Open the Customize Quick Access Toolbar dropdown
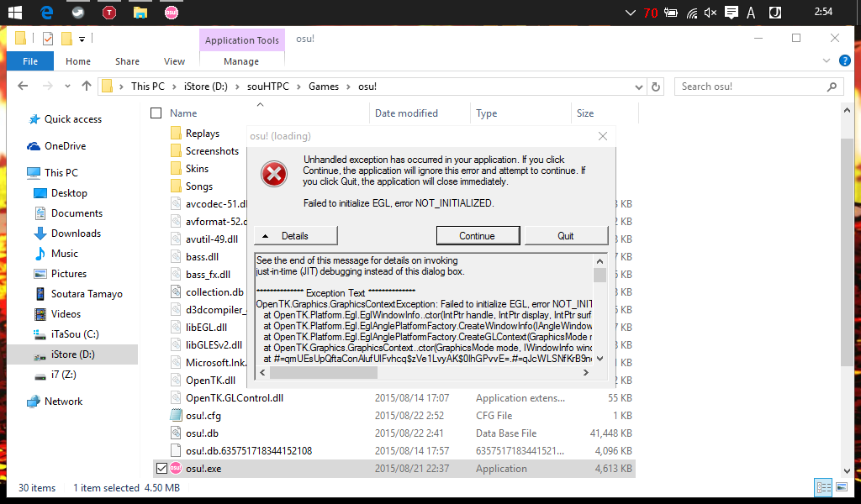Viewport: 861px width, 504px height. (82, 39)
